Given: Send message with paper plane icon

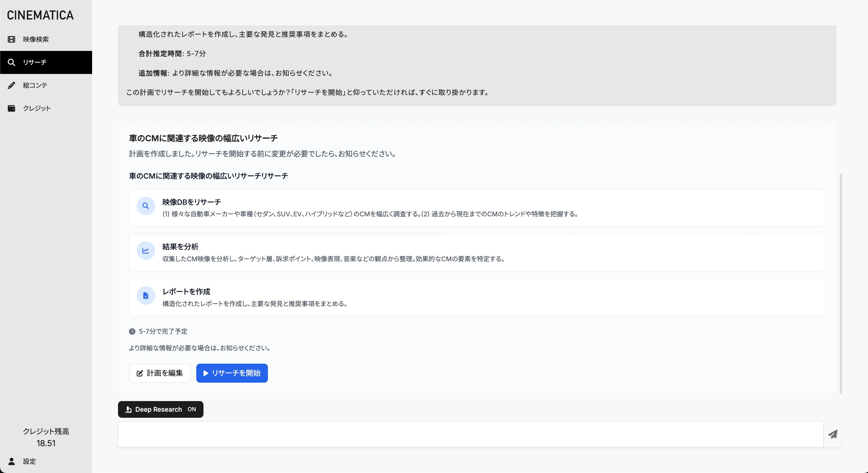Looking at the screenshot, I should pos(833,434).
